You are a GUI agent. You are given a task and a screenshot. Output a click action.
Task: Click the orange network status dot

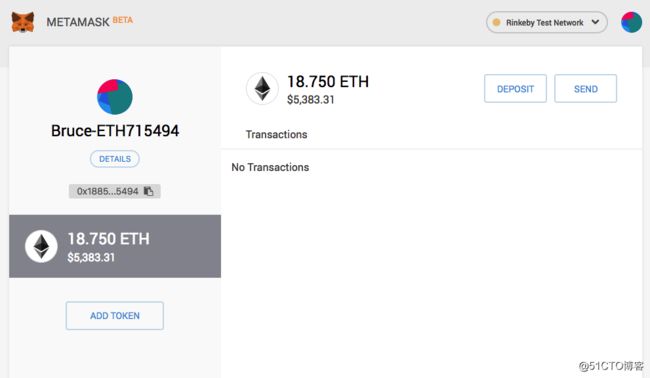496,22
